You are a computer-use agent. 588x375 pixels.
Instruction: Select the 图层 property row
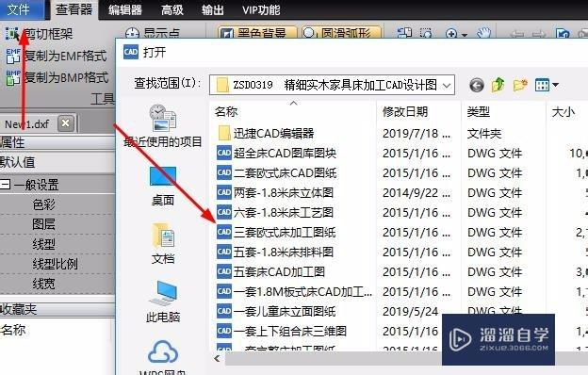point(57,224)
